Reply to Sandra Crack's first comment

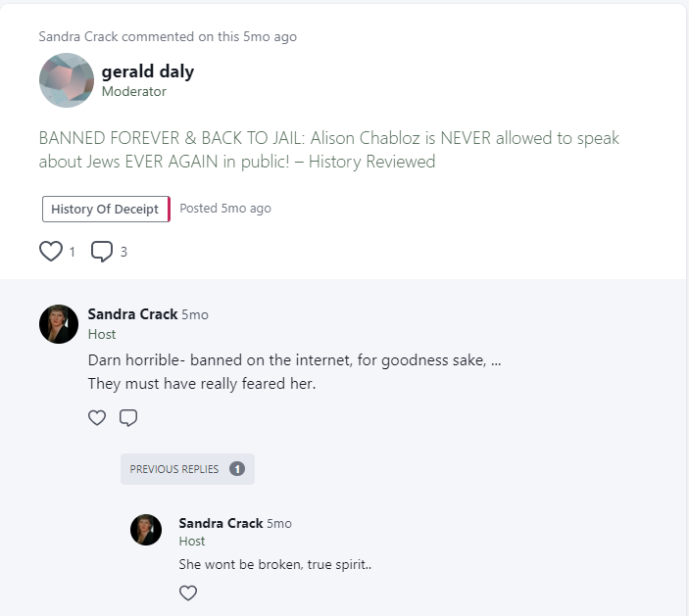[128, 417]
